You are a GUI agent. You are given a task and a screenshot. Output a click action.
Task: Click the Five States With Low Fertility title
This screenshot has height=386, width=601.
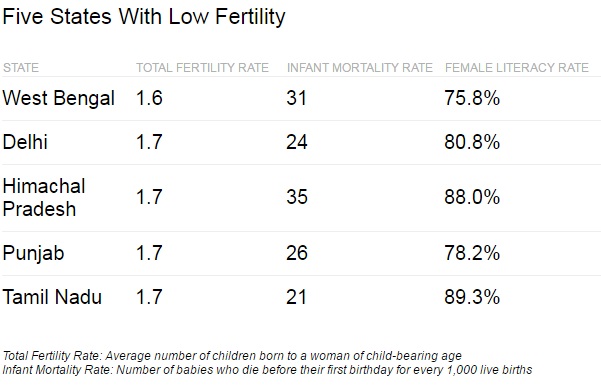[x=144, y=17]
